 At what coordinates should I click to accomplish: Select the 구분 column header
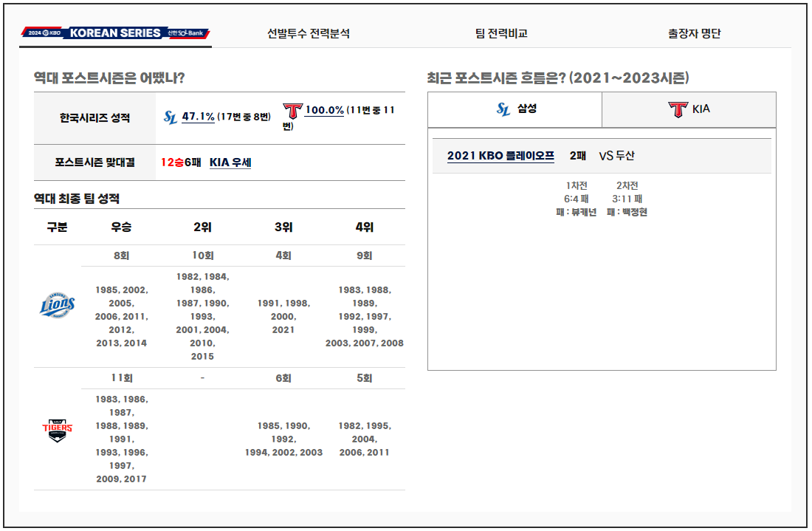[x=57, y=227]
